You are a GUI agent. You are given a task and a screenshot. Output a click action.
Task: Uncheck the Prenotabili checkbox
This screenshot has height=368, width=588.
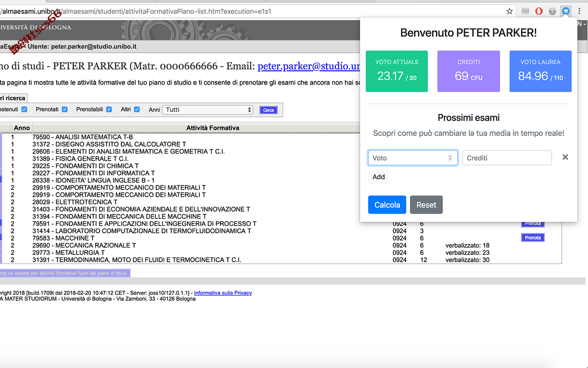(x=109, y=109)
